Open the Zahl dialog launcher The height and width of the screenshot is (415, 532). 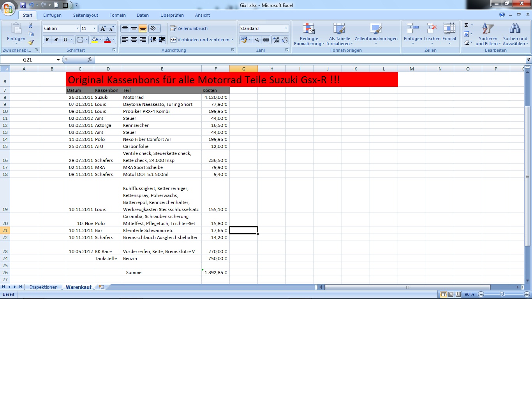point(287,50)
